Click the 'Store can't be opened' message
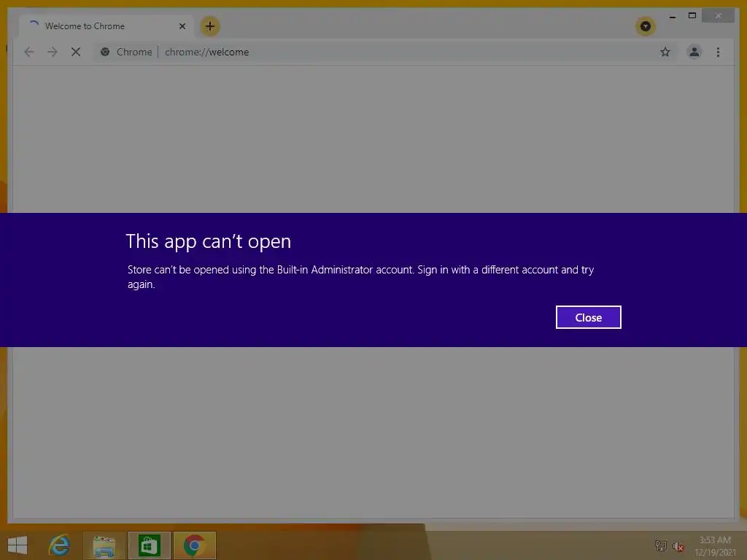 (x=360, y=276)
